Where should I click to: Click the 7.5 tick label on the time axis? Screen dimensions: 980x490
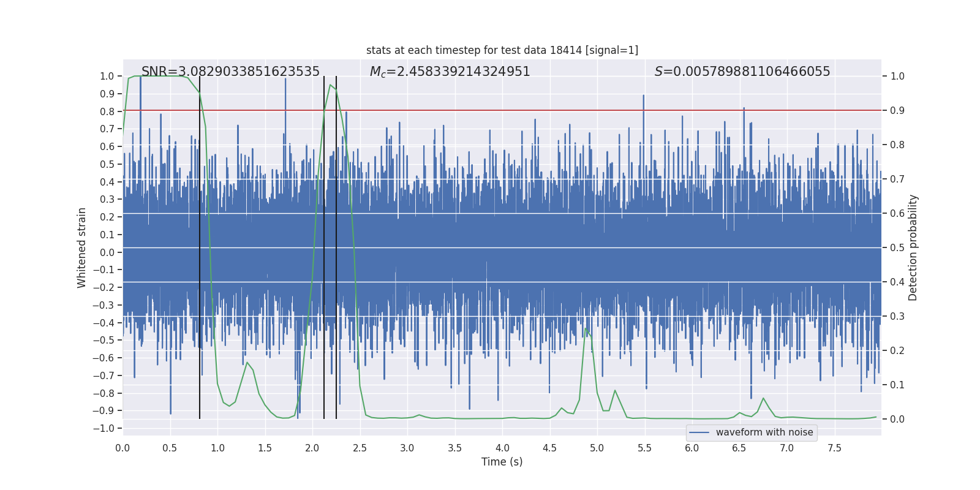tap(834, 448)
